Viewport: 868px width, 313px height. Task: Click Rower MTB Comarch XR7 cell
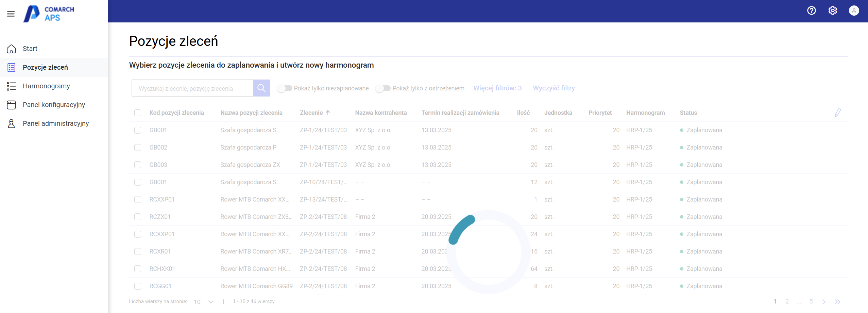click(x=256, y=251)
